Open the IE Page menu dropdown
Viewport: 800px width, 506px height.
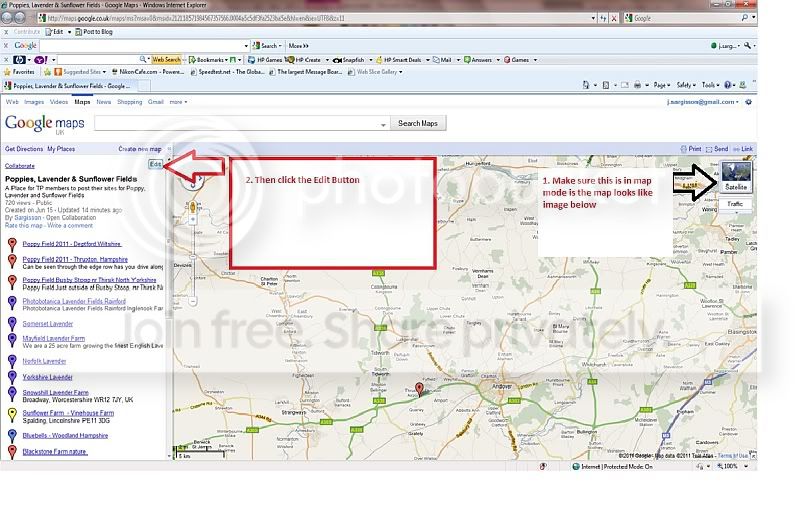coord(661,85)
